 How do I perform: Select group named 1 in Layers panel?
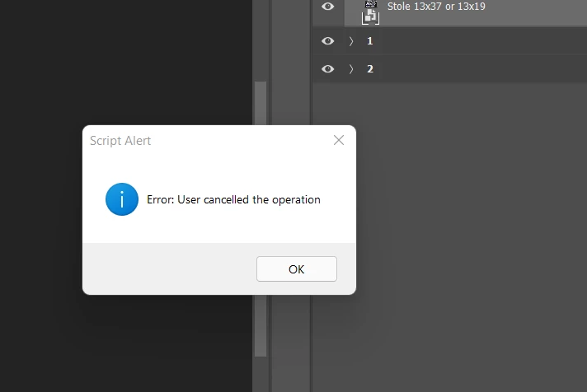tap(370, 41)
